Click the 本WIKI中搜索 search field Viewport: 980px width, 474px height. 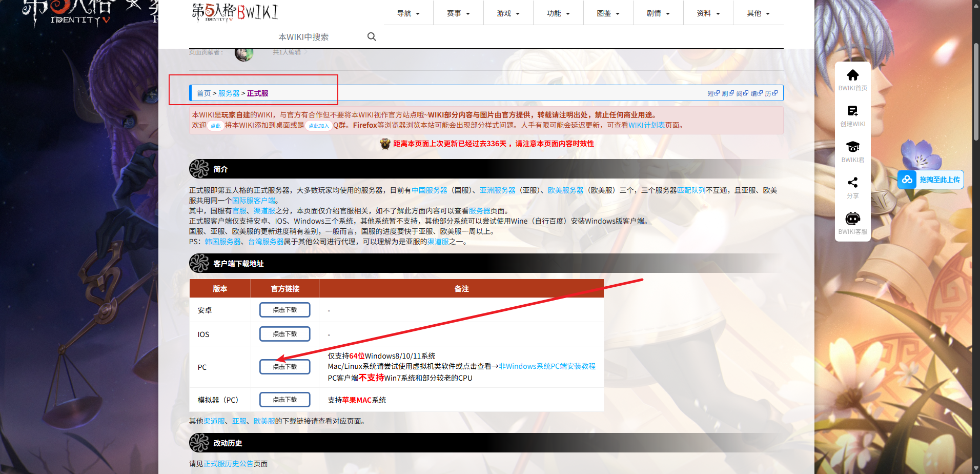tap(318, 37)
